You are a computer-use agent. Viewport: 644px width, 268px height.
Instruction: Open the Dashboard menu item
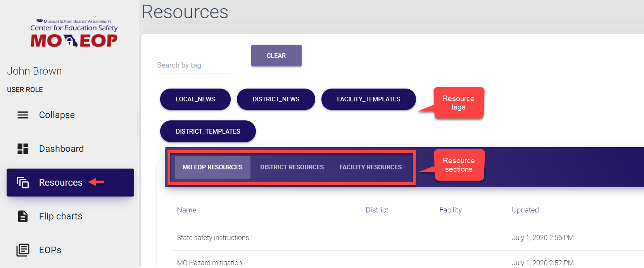click(x=61, y=149)
